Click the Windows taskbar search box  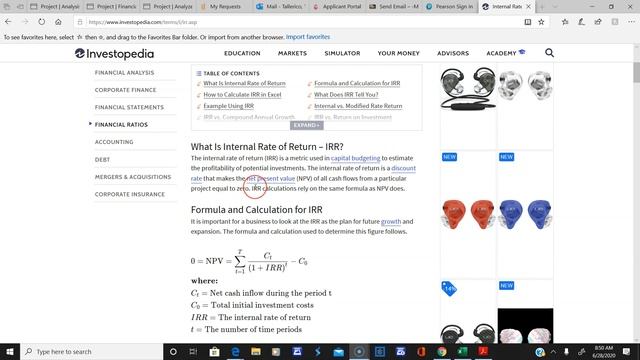[91, 351]
